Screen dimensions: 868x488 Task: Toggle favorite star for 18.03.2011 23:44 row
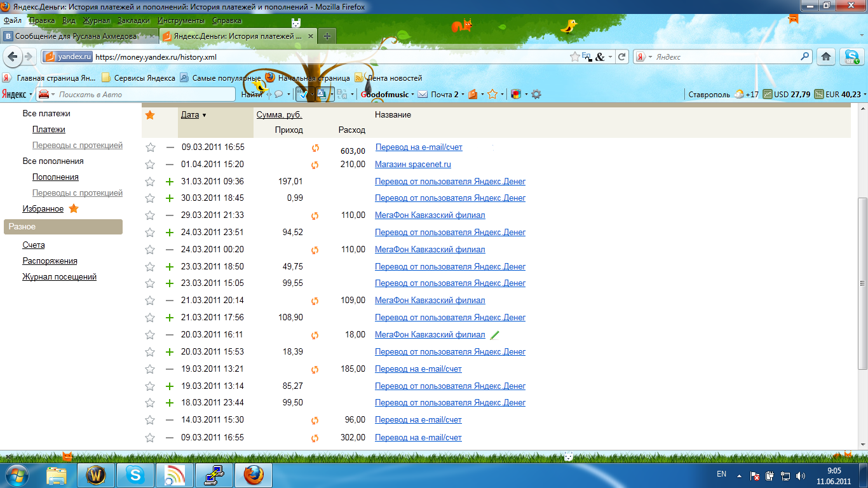pyautogui.click(x=150, y=403)
